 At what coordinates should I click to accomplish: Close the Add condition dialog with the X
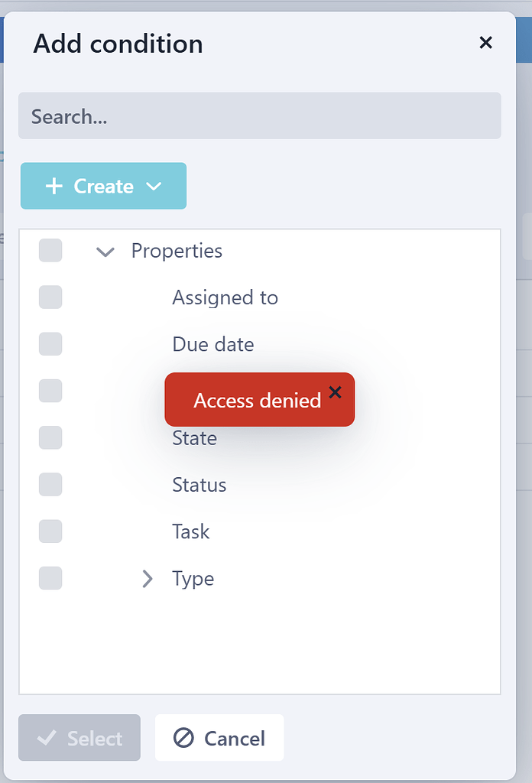tap(486, 43)
